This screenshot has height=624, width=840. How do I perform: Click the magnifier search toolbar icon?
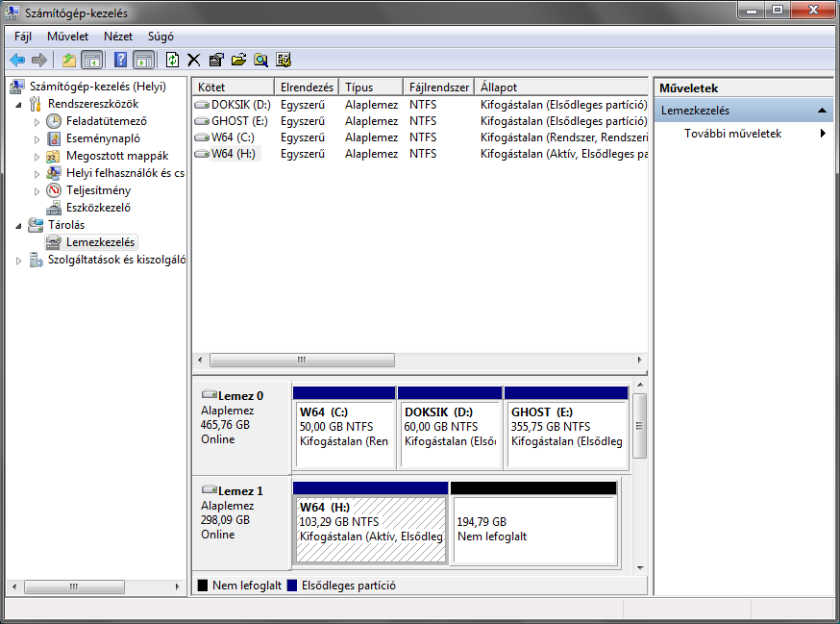(260, 60)
